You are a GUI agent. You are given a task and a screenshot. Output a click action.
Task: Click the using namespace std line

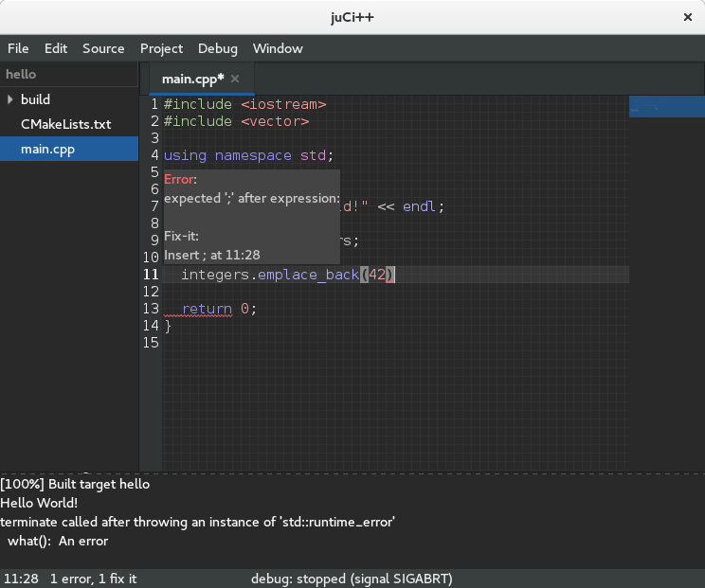pyautogui.click(x=248, y=155)
